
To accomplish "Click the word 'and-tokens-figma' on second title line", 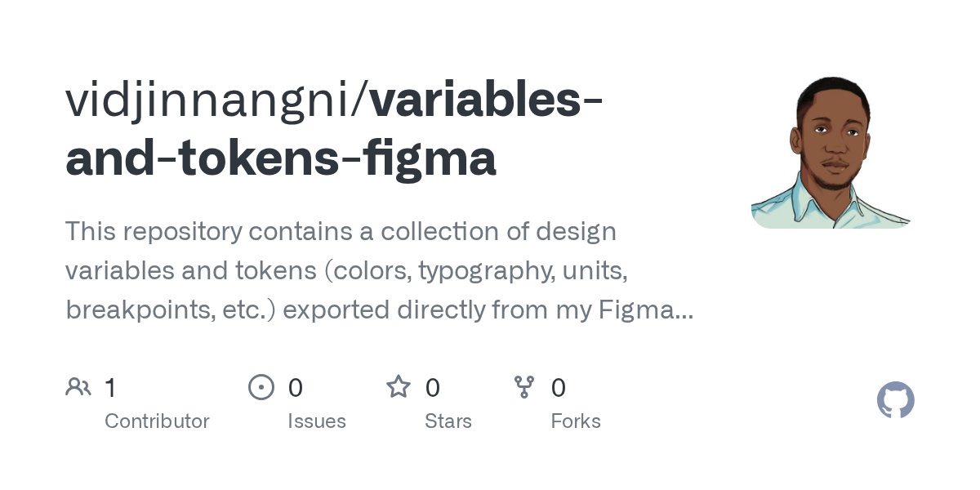I will pyautogui.click(x=281, y=158).
